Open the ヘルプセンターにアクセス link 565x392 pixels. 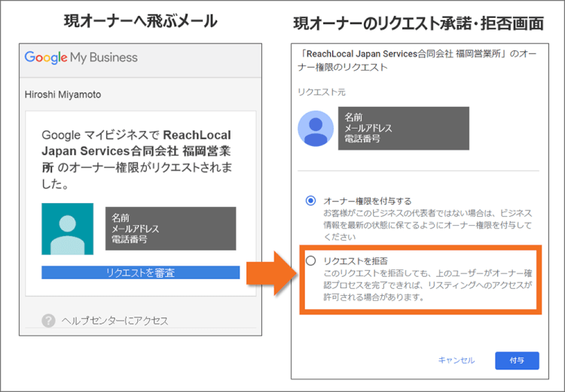click(x=115, y=321)
